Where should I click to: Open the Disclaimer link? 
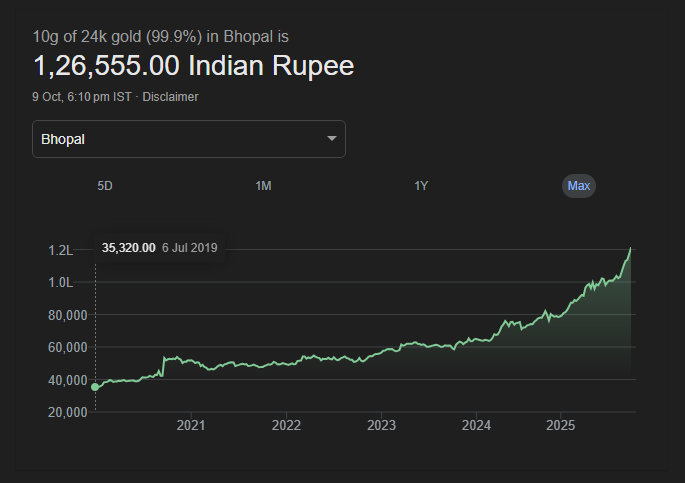170,97
